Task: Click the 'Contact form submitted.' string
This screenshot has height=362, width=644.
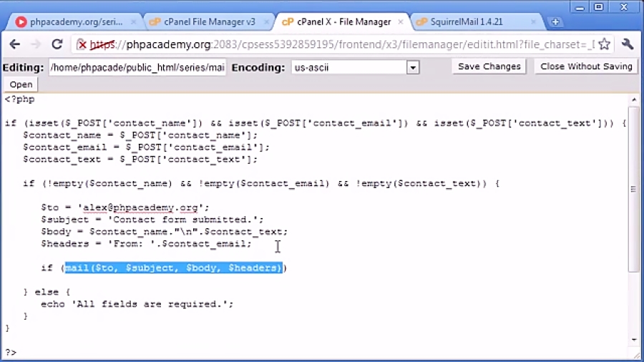Action: coord(182,220)
